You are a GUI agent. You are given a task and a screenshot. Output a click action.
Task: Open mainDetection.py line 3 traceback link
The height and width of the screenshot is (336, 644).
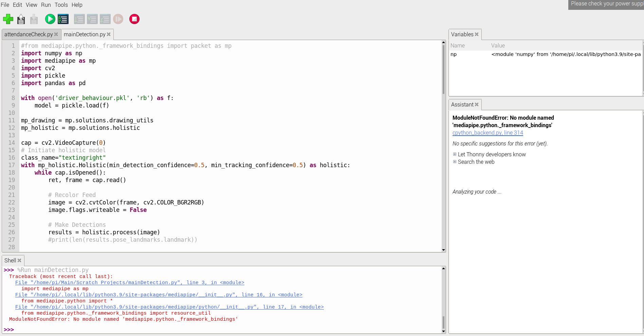click(x=129, y=282)
